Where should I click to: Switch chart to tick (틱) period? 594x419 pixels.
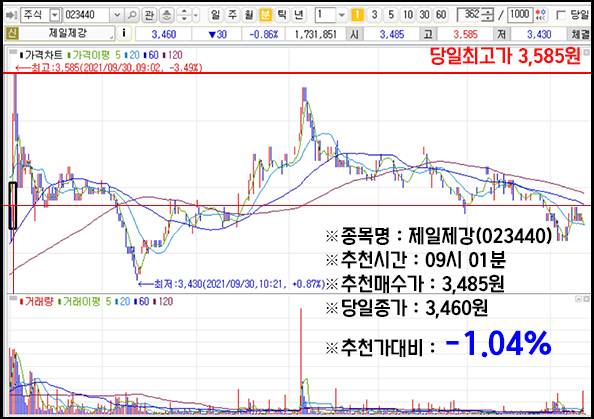pos(282,15)
